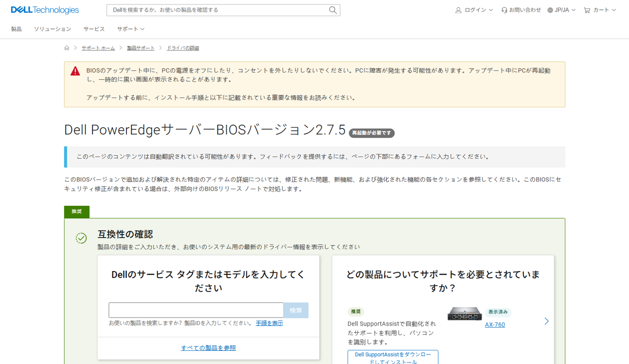Open the ソリューション menu
629x364 pixels.
tap(53, 29)
